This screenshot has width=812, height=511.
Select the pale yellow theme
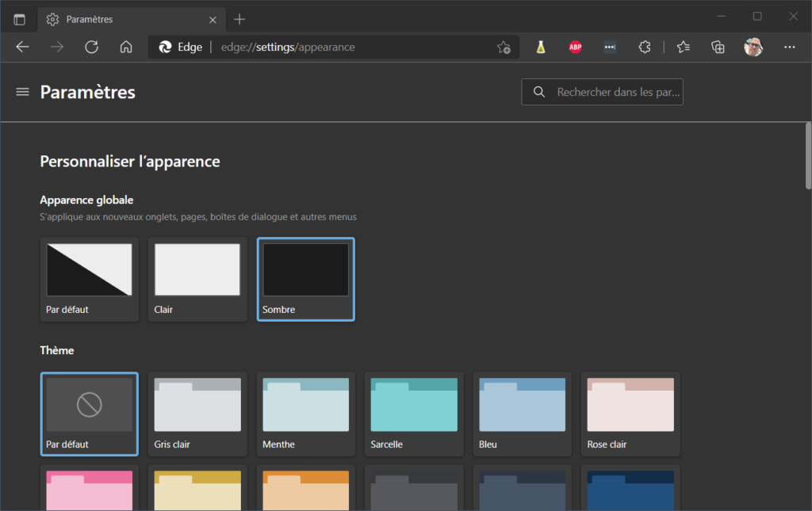tap(197, 488)
